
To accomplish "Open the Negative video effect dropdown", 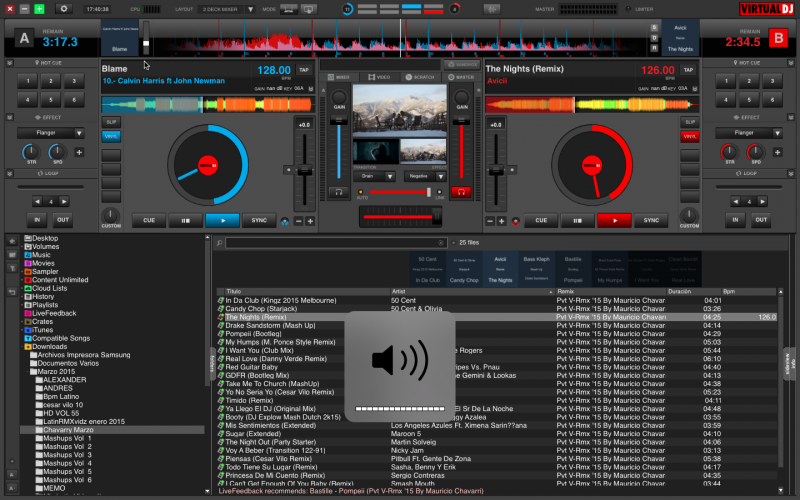I will 441,177.
